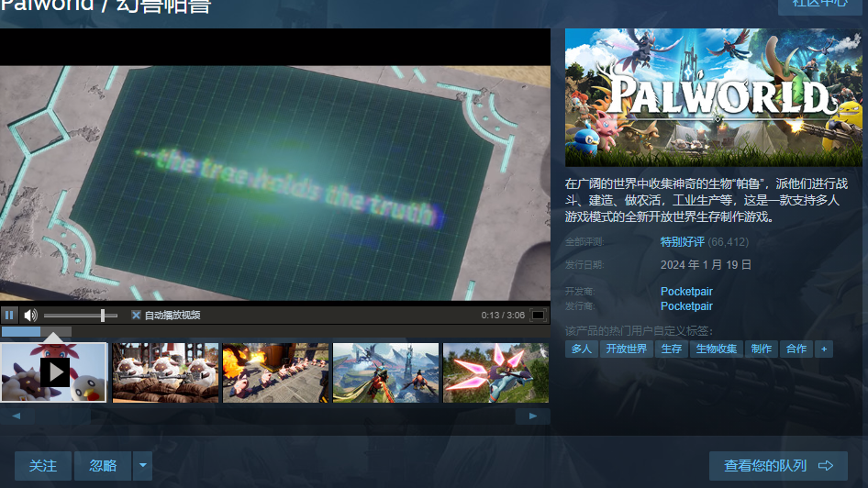Select the sheep with guns screenshot thumbnail
The height and width of the screenshot is (488, 868).
coord(165,372)
